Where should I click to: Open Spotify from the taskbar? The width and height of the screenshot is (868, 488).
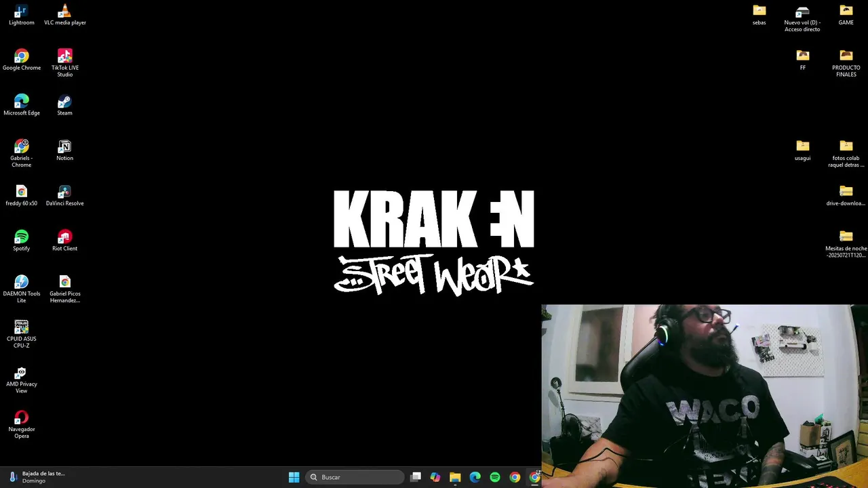(x=495, y=477)
